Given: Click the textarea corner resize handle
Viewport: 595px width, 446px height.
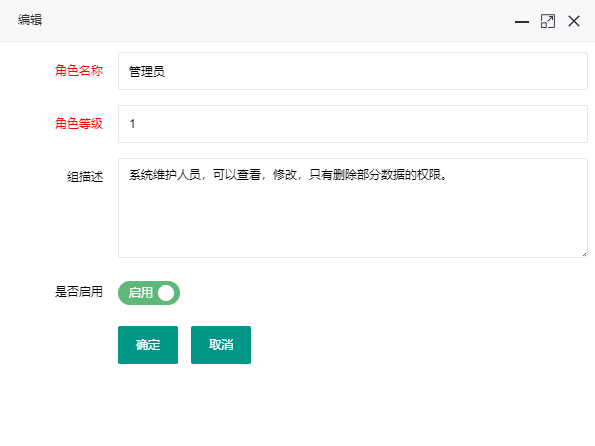Looking at the screenshot, I should (584, 254).
